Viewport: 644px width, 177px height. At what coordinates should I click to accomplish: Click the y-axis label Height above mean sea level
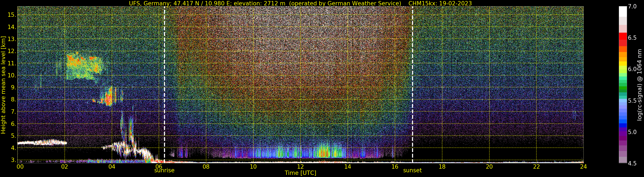3,85
